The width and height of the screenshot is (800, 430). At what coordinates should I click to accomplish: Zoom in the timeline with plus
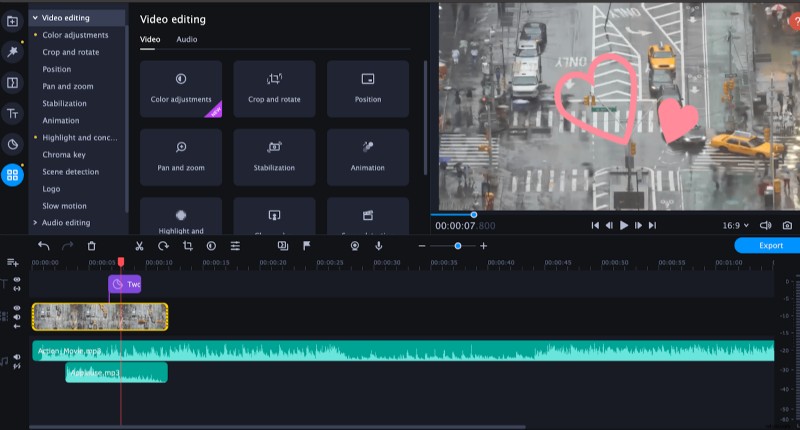(483, 246)
